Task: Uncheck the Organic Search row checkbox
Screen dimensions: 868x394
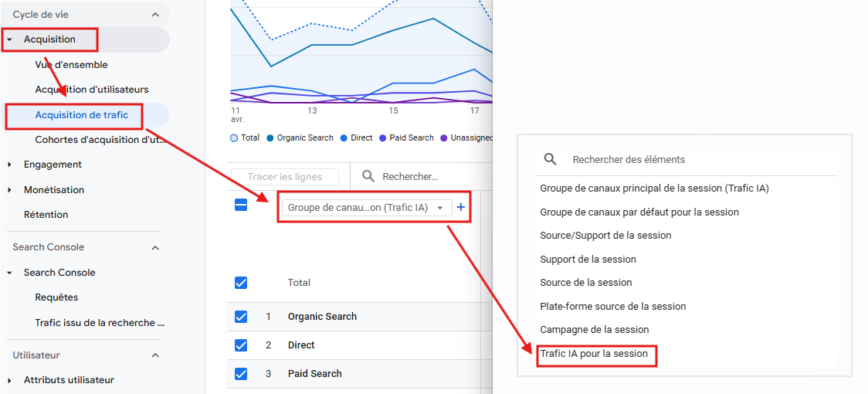Action: click(241, 317)
